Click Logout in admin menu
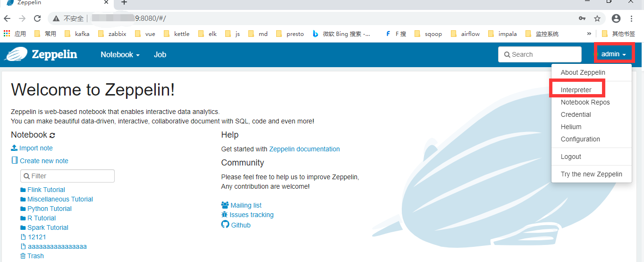This screenshot has height=262, width=644. click(571, 157)
